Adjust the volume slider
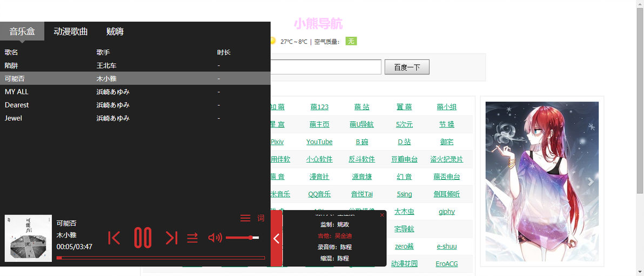The image size is (644, 276). pyautogui.click(x=243, y=238)
